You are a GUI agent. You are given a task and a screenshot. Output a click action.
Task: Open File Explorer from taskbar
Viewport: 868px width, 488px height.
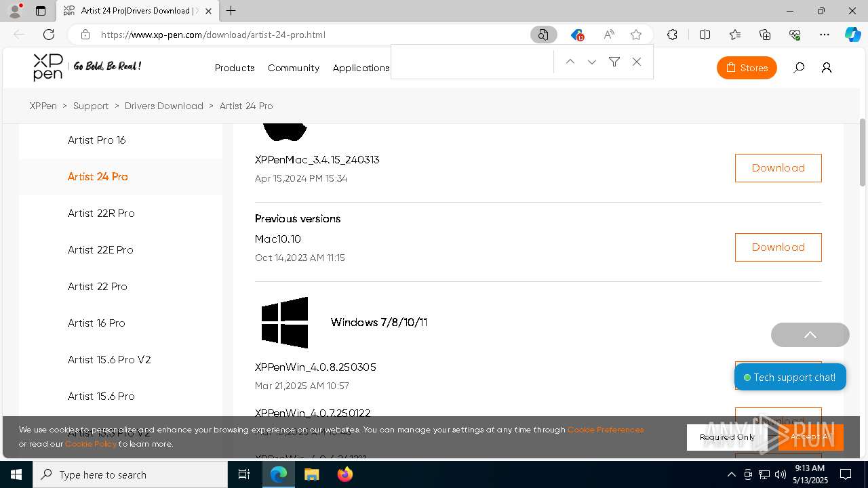tap(311, 475)
